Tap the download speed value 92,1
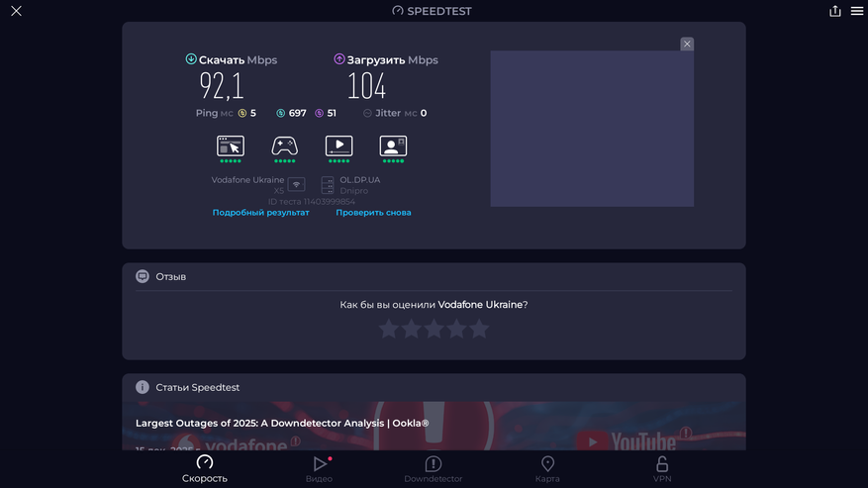 click(x=222, y=86)
